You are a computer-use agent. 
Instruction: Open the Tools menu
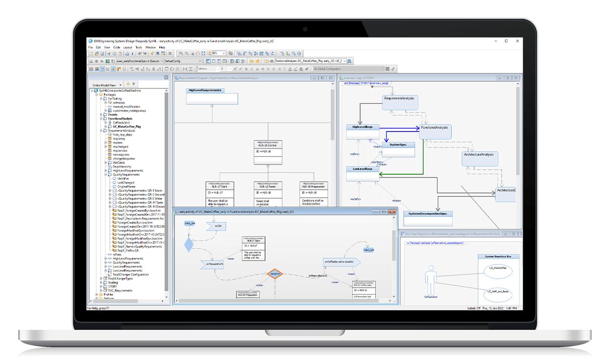(139, 47)
